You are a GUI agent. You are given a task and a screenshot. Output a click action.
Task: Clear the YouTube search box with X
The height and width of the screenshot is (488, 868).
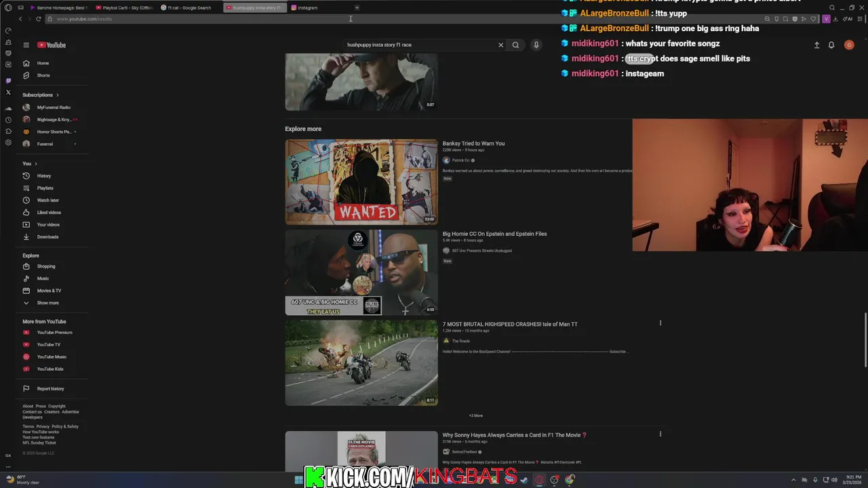click(x=501, y=45)
